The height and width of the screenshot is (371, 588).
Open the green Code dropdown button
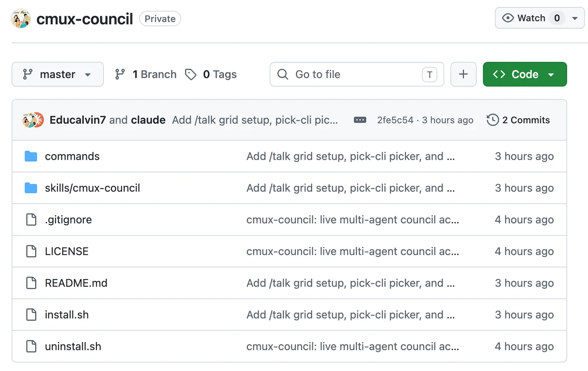[x=525, y=74]
